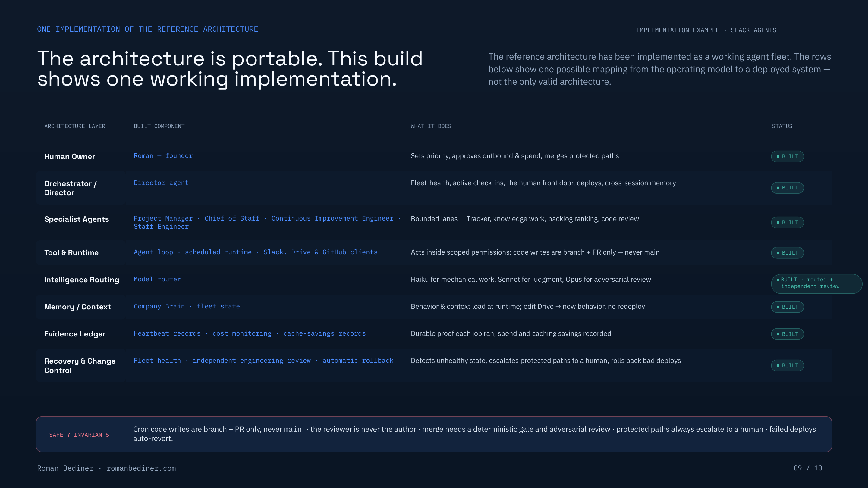This screenshot has width=868, height=488.
Task: Click the 'Human Owner' layer label
Action: pos(69,157)
